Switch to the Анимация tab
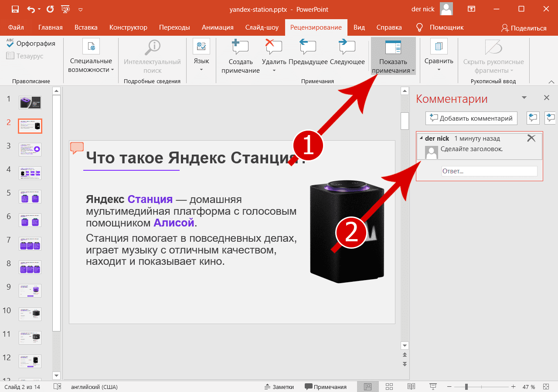Screen dimensions: 558x392 [218, 27]
